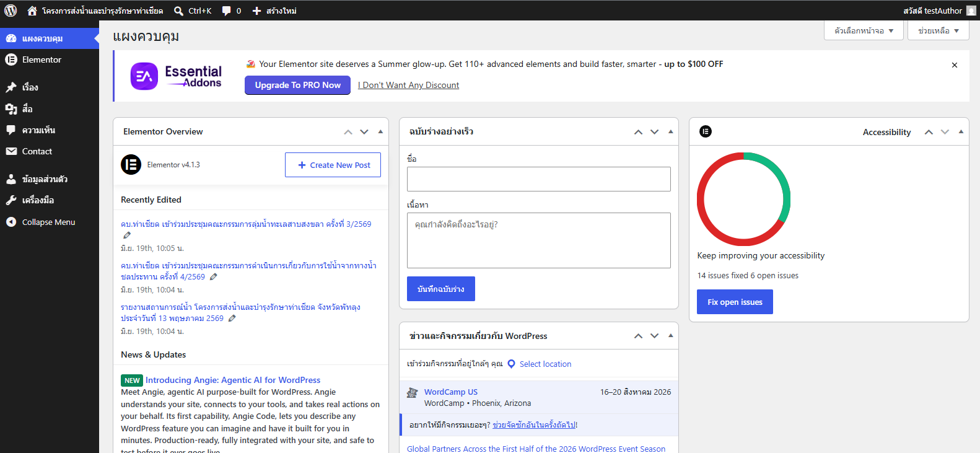980x453 pixels.
Task: Toggle the quick draft panel collapse
Action: 670,131
